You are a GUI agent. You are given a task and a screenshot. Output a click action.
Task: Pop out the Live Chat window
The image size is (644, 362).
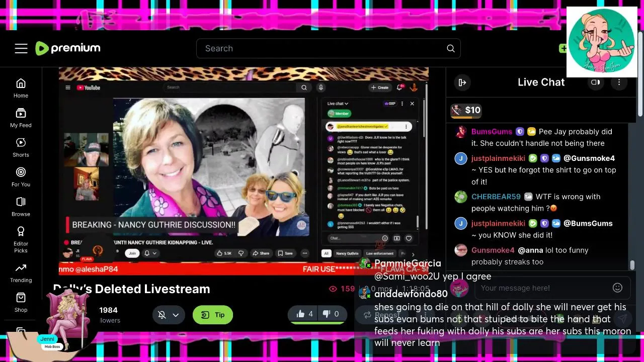(595, 82)
